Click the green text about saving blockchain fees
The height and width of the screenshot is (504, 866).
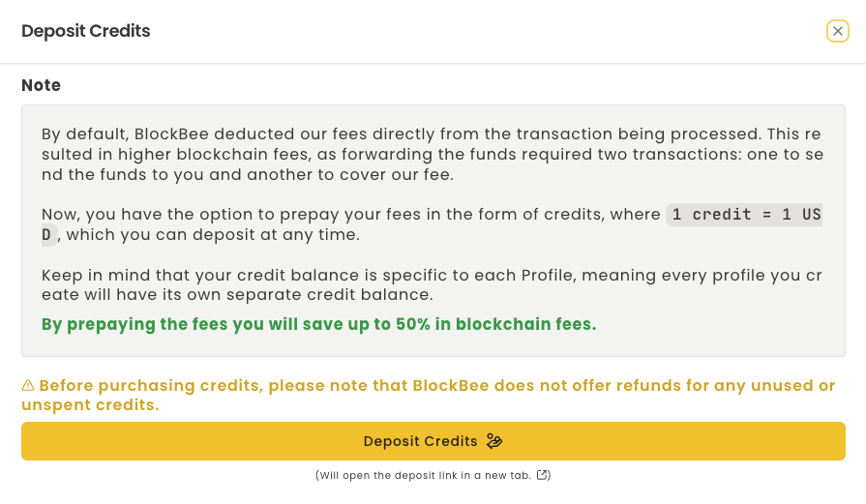click(x=318, y=324)
